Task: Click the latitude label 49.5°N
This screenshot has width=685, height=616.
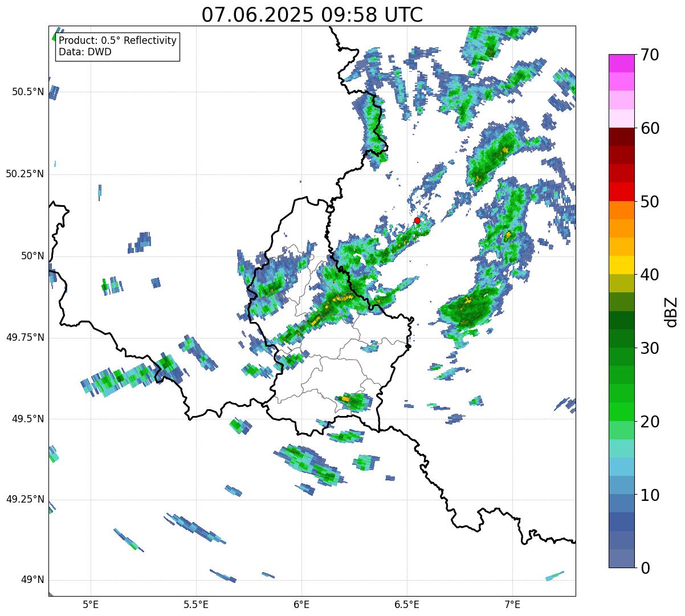Action: (x=28, y=419)
